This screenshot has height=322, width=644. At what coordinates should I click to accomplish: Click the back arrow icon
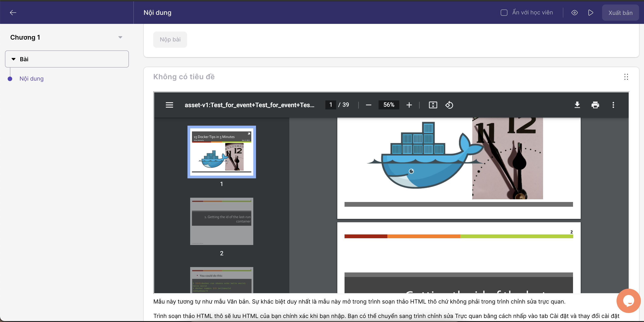click(13, 12)
